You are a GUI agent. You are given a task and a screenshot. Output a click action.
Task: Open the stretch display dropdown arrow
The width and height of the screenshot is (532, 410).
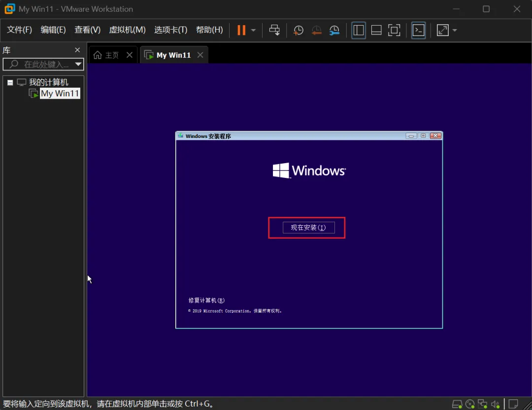[x=455, y=30]
